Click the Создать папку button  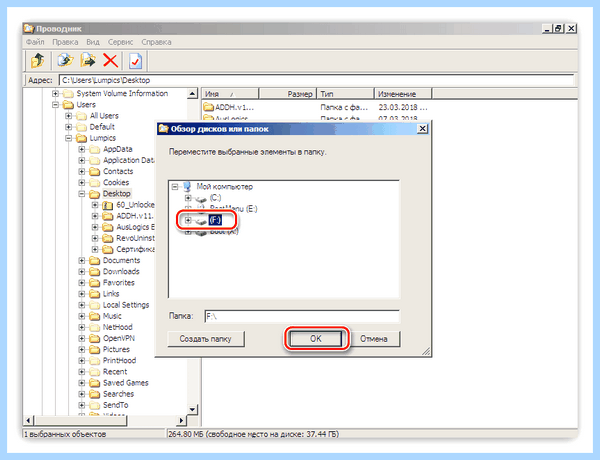pos(205,339)
